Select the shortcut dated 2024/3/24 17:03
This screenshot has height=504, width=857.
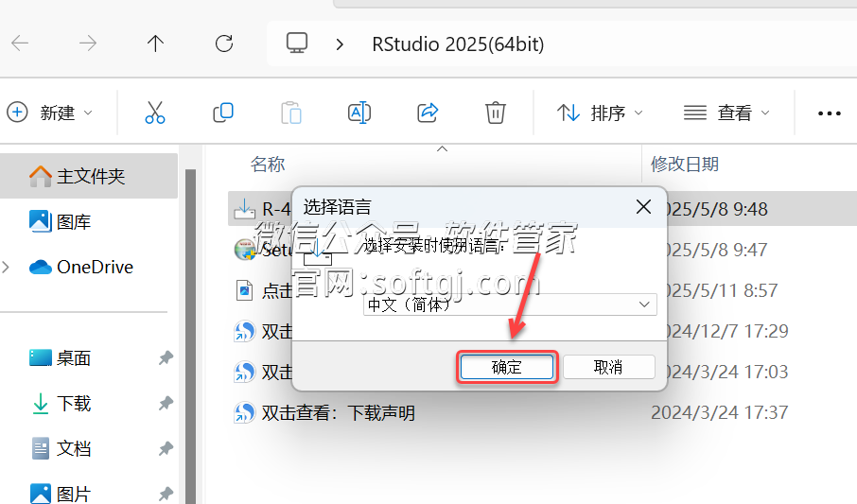[x=244, y=372]
